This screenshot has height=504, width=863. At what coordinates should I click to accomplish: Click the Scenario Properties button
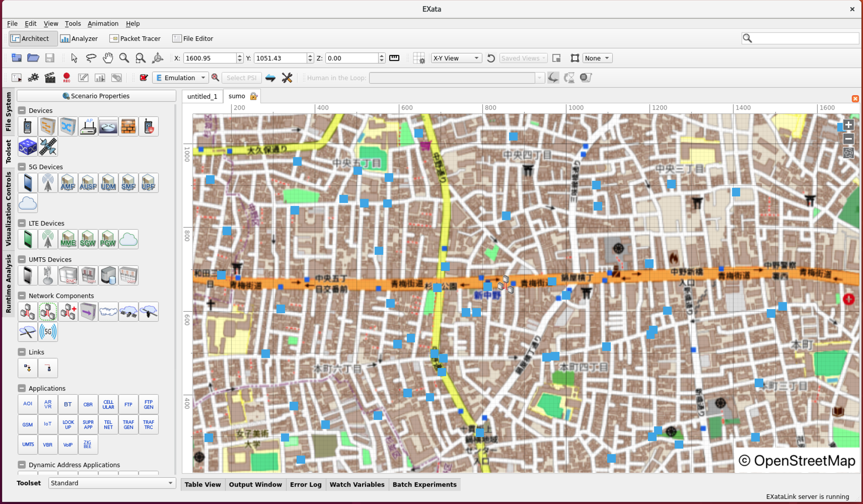pyautogui.click(x=96, y=96)
